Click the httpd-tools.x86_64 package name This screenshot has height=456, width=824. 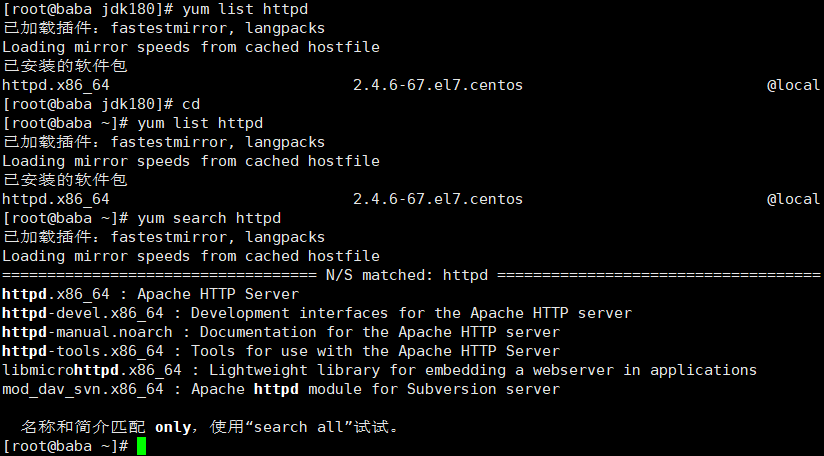[x=83, y=351]
